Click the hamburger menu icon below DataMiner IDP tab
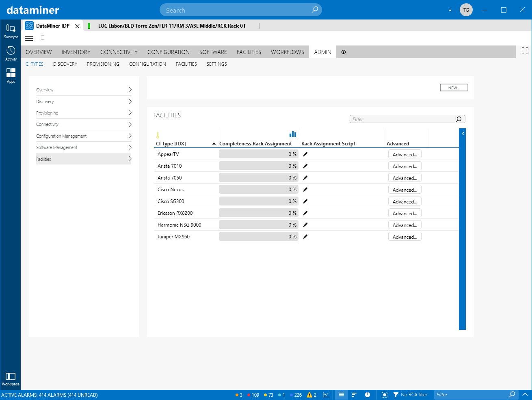The image size is (532, 400). [x=29, y=38]
